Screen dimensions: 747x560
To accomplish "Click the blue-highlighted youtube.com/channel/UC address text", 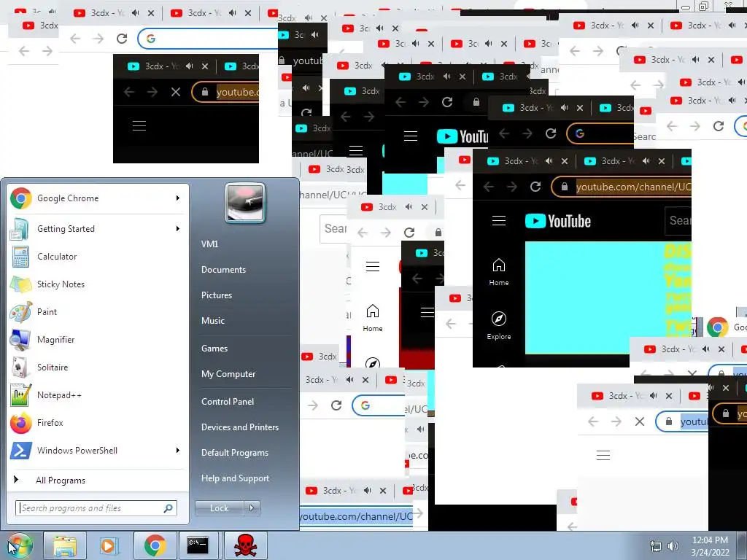I will [x=356, y=516].
